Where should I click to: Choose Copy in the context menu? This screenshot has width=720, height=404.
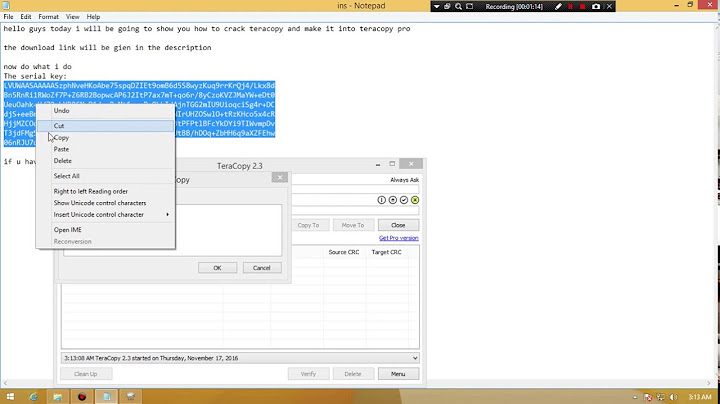(x=106, y=138)
